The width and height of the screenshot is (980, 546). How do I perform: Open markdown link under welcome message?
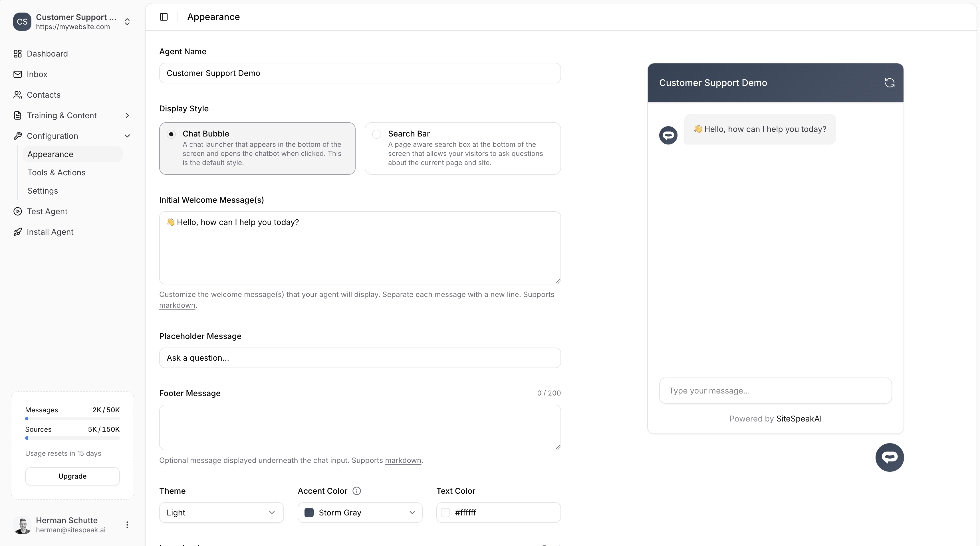pos(177,305)
